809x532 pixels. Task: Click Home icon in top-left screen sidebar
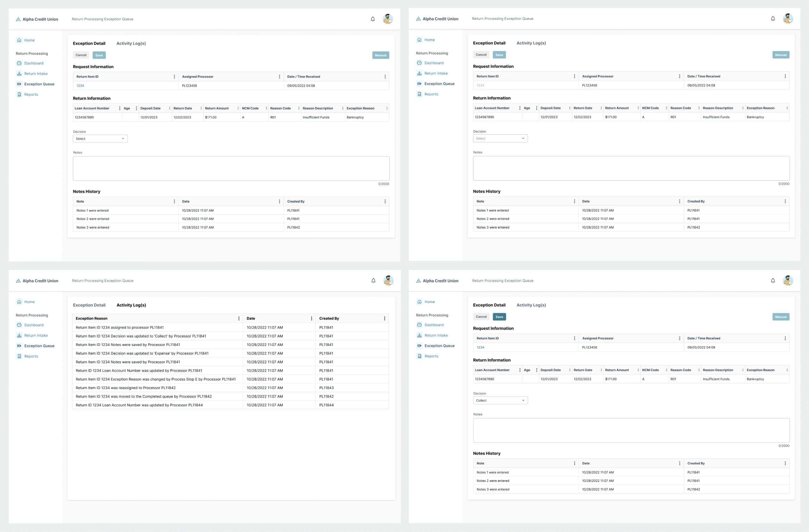[19, 40]
